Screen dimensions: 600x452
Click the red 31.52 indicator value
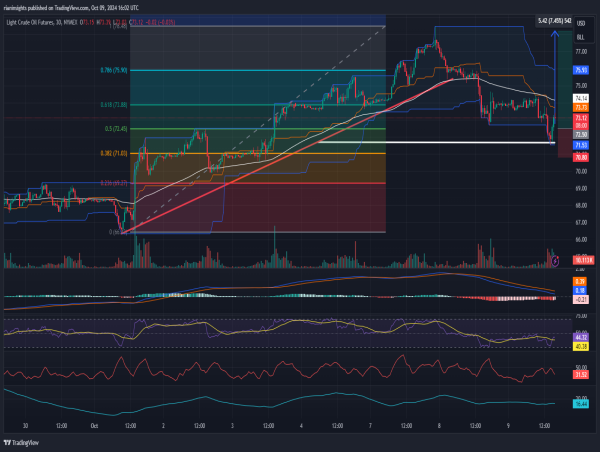click(581, 374)
